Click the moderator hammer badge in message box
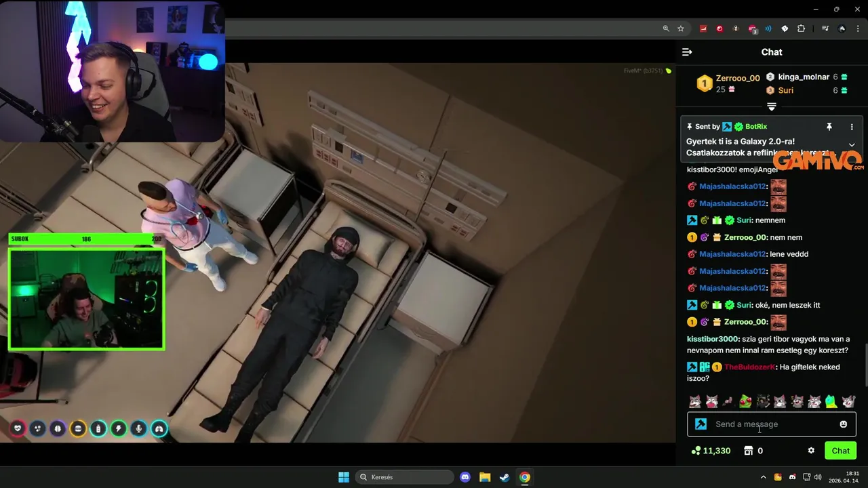868x488 pixels. coord(701,424)
